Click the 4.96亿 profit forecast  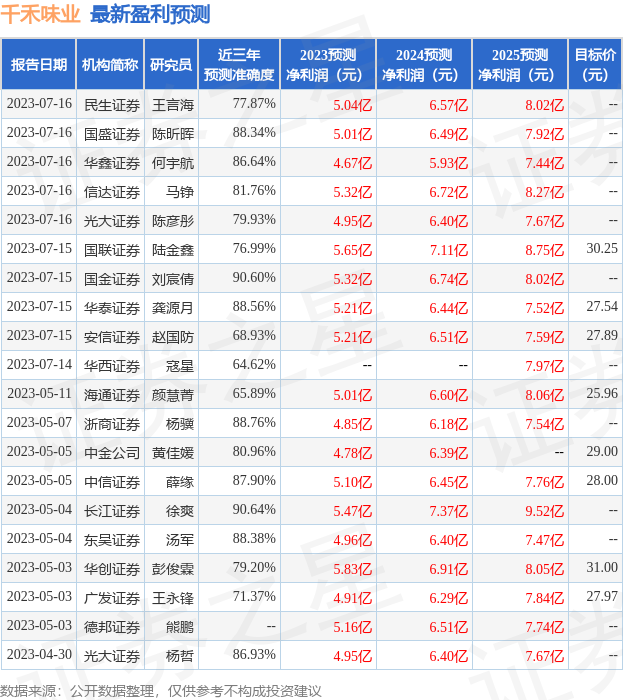353,541
